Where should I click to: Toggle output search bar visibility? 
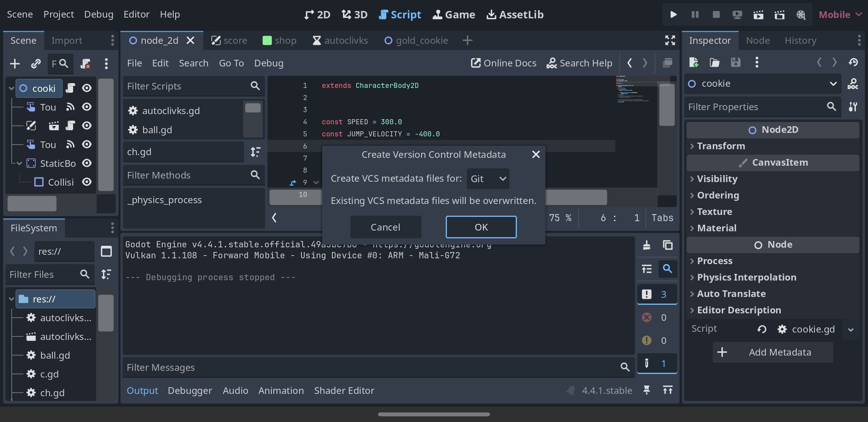pos(668,269)
